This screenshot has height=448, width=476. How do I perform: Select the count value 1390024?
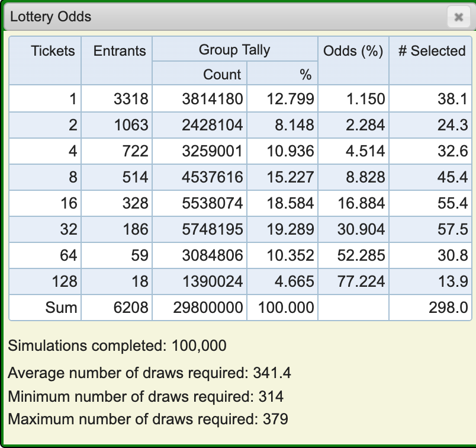click(213, 281)
